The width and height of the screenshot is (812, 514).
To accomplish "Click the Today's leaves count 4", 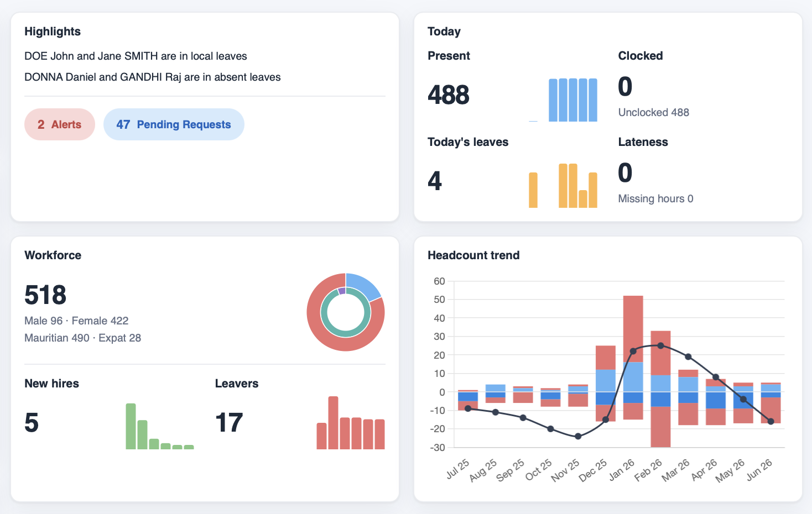I will 435,181.
